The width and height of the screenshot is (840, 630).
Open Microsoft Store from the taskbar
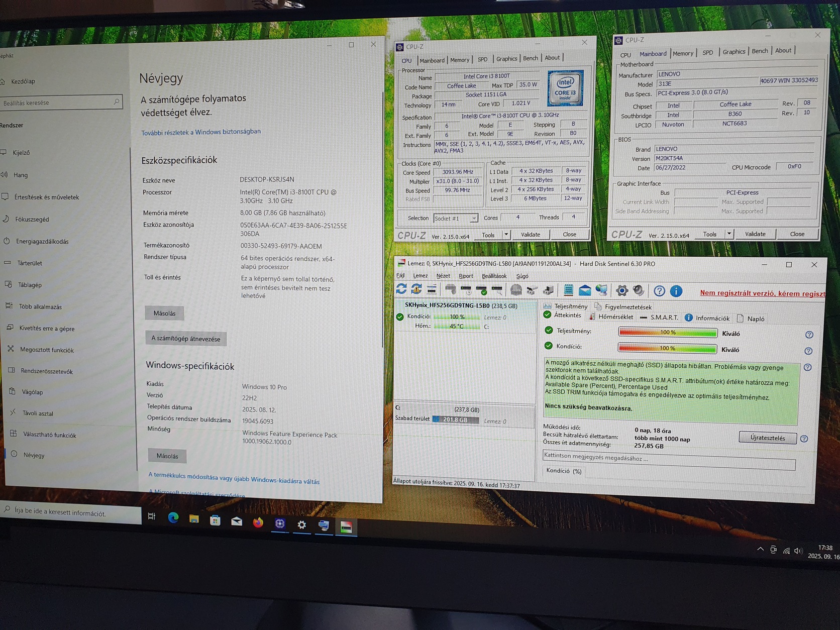(215, 520)
